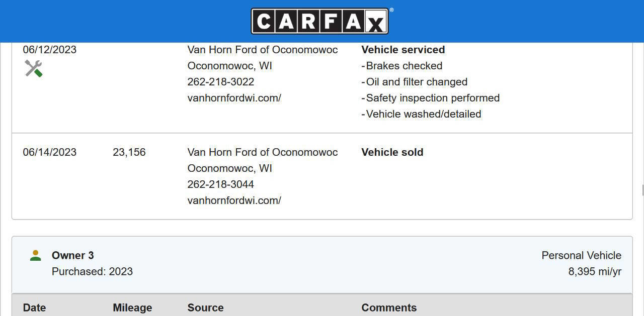Click the Oil and filter changed line
644x316 pixels.
click(x=417, y=82)
